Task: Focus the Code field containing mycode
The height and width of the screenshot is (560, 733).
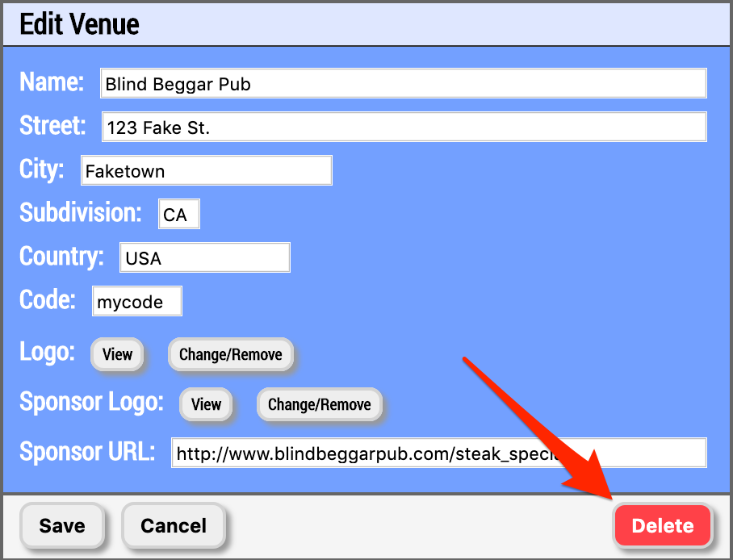Action: pyautogui.click(x=137, y=302)
